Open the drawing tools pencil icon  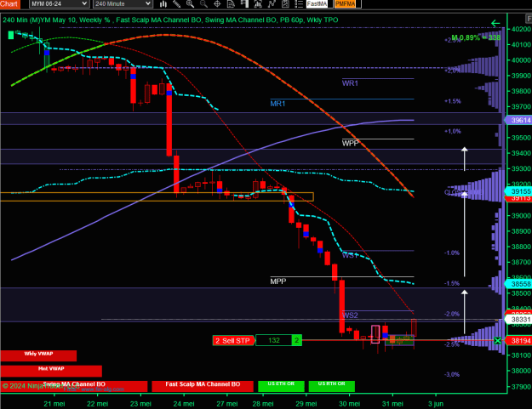(x=177, y=3)
